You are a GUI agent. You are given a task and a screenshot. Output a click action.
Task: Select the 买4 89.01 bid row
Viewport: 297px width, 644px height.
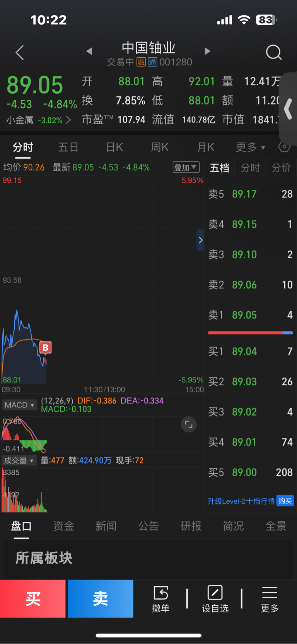250,442
